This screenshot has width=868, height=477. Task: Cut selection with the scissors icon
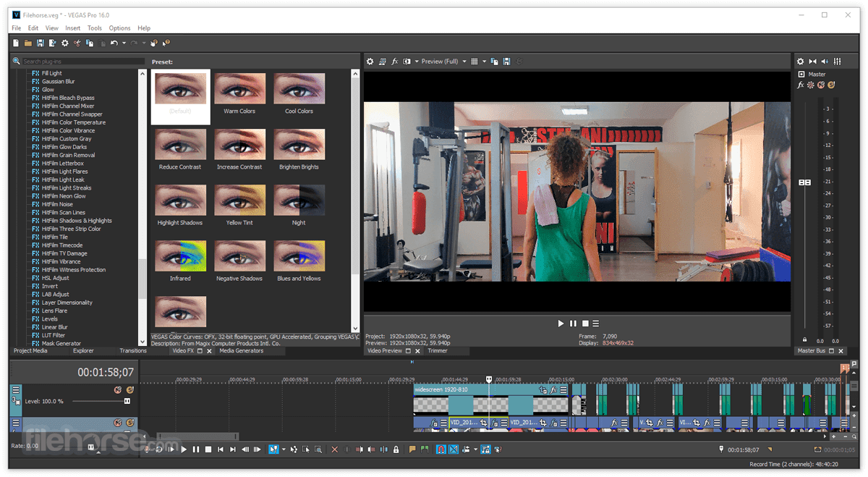(77, 43)
